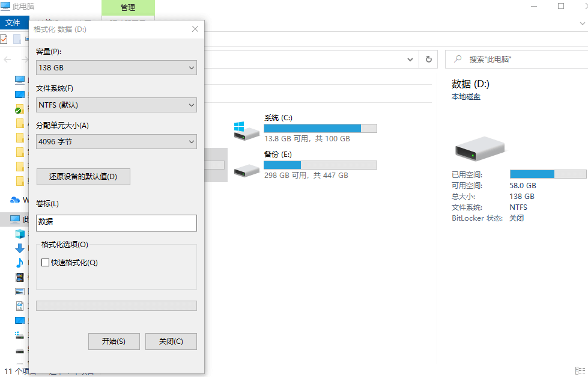The image size is (588, 377).
Task: Open the 文件系统 NTFS (默认) dropdown
Action: click(117, 105)
